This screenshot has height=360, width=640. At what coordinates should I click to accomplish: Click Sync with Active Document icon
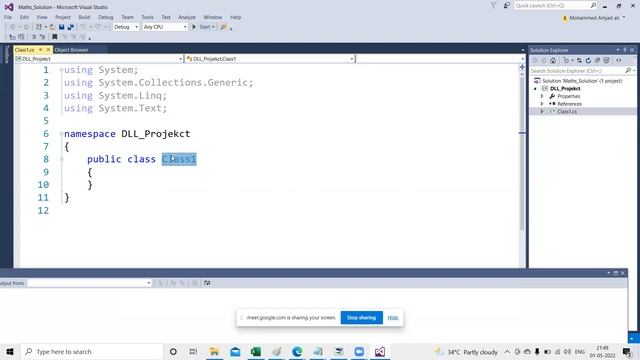579,60
